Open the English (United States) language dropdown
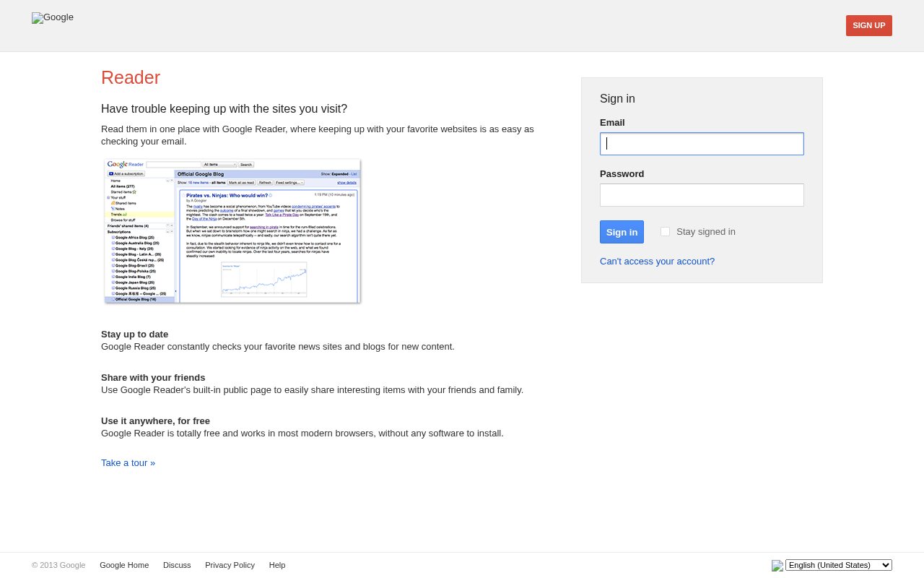The width and height of the screenshot is (924, 578). coord(839,565)
